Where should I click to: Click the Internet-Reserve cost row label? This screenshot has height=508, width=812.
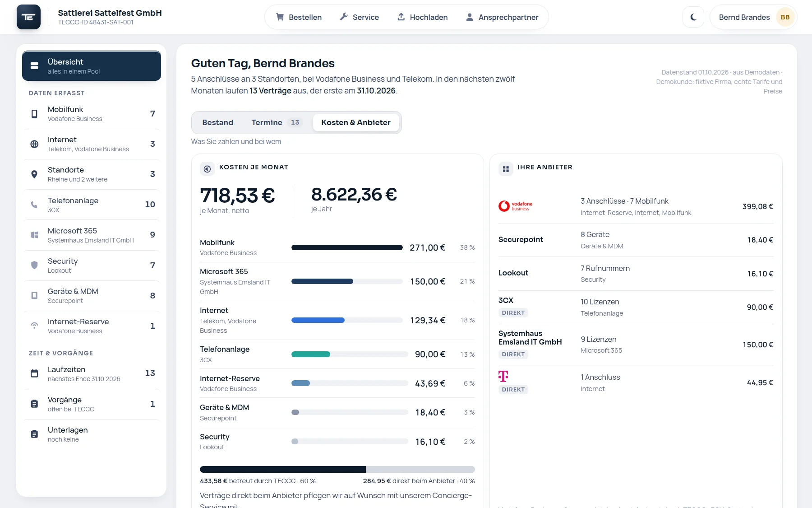pyautogui.click(x=230, y=378)
